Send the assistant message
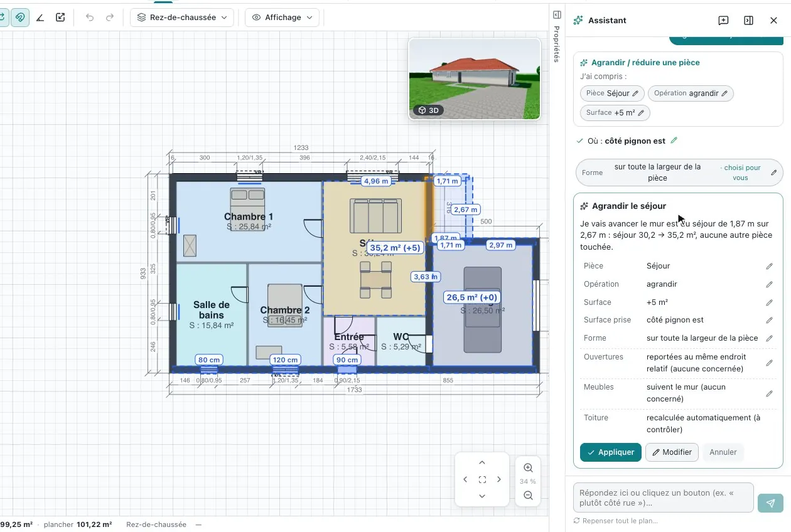The height and width of the screenshot is (532, 791). (x=770, y=503)
